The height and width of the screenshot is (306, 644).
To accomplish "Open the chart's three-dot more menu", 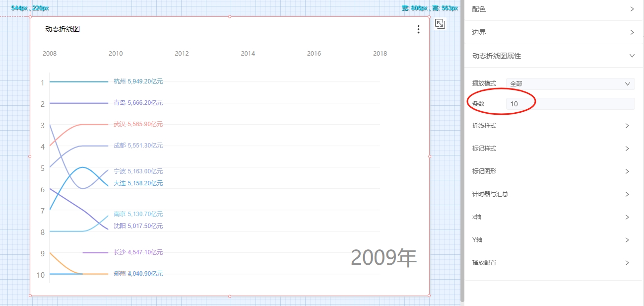I will click(418, 29).
